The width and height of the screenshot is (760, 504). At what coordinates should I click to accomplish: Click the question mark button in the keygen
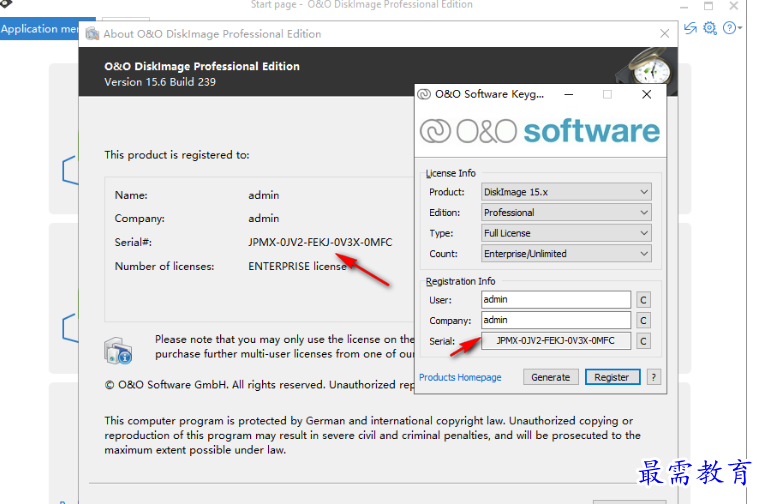point(653,377)
